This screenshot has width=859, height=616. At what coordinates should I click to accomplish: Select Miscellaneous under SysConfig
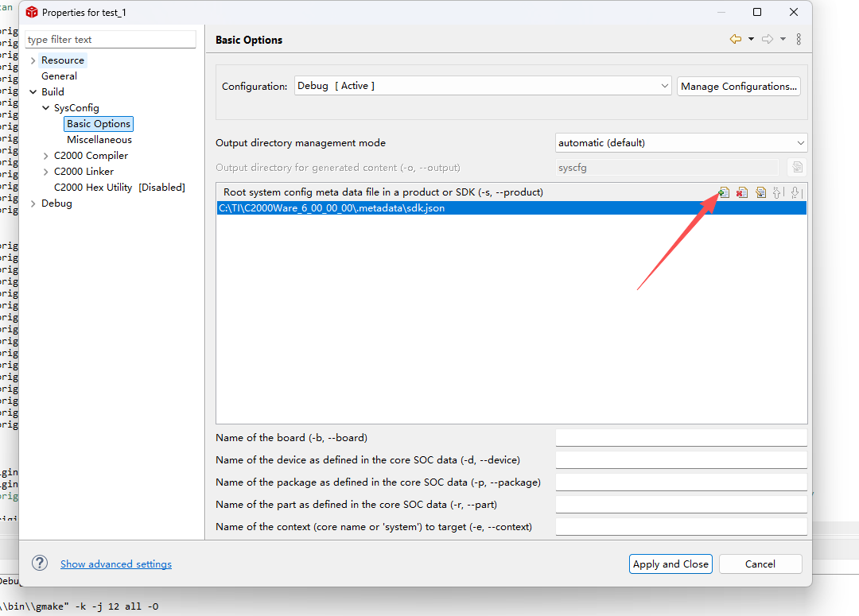tap(99, 140)
